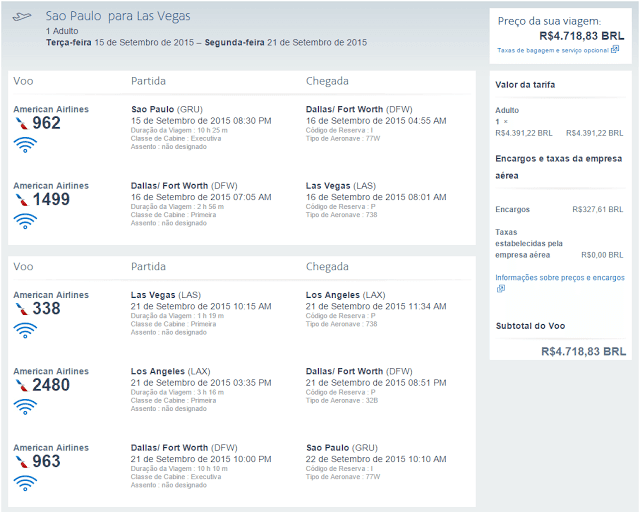Click the American Airlines logo beside 1499
640x512 pixels.
tap(21, 200)
